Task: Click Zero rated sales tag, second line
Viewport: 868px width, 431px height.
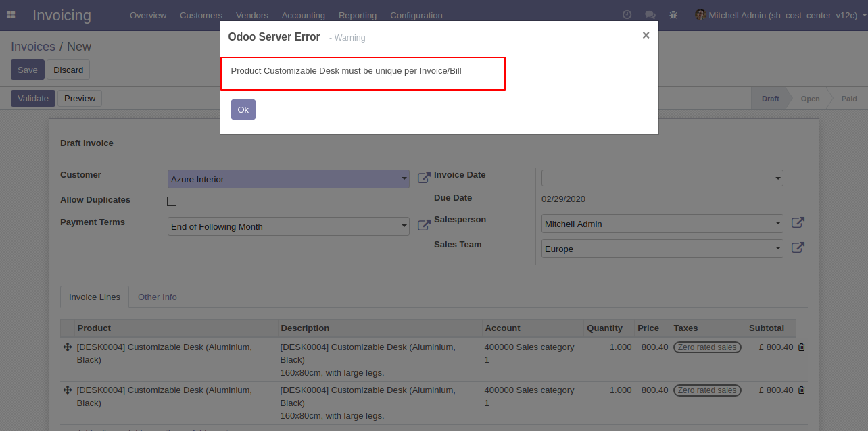Action: [x=707, y=390]
